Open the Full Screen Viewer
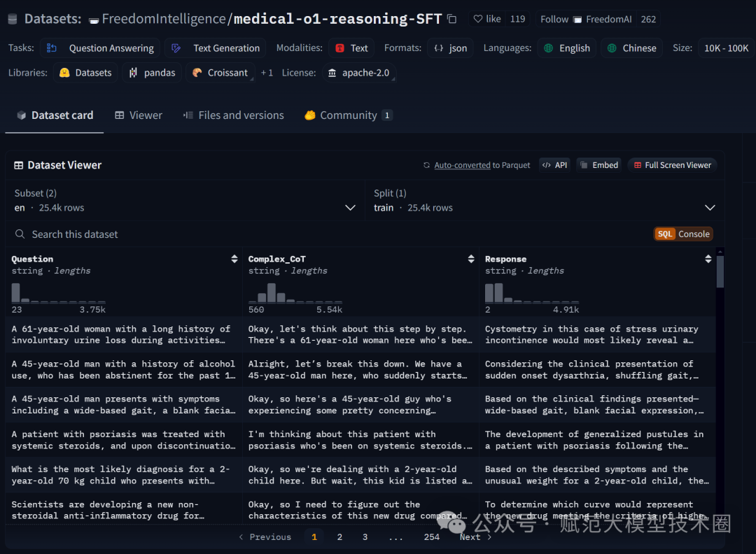Image resolution: width=756 pixels, height=554 pixels. (x=672, y=165)
